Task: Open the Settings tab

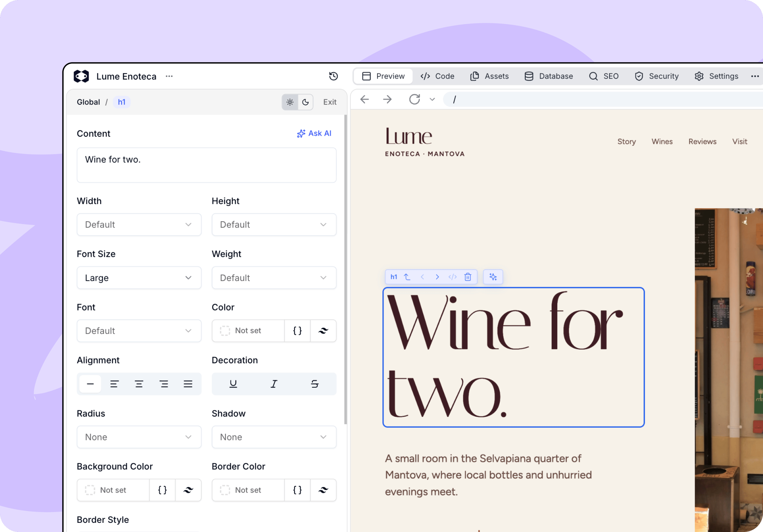Action: [717, 76]
